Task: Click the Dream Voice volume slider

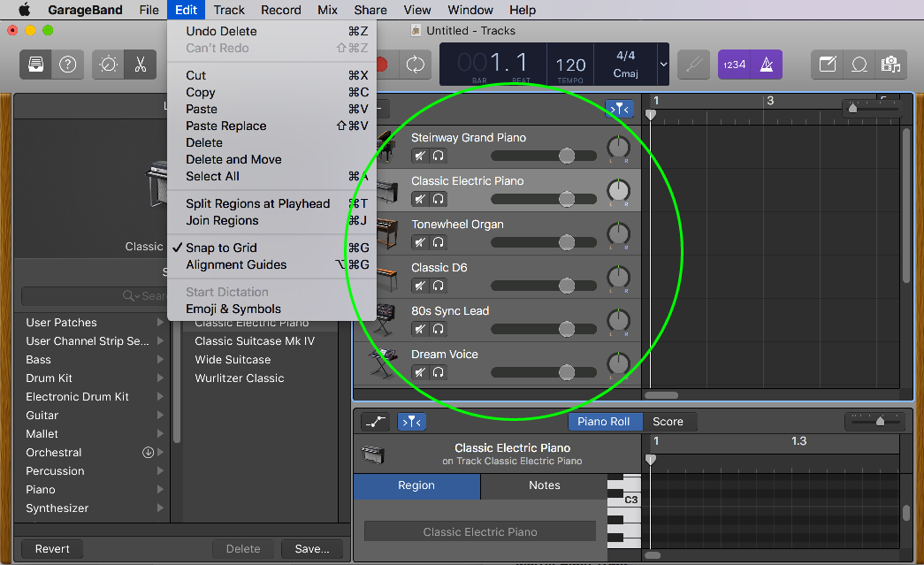Action: (x=543, y=371)
